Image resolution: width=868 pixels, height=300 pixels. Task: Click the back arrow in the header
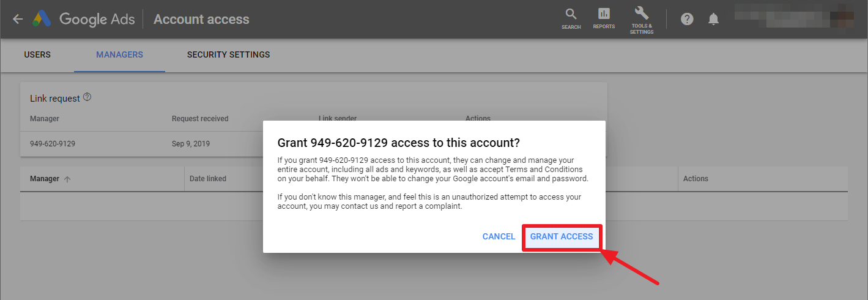pyautogui.click(x=18, y=19)
